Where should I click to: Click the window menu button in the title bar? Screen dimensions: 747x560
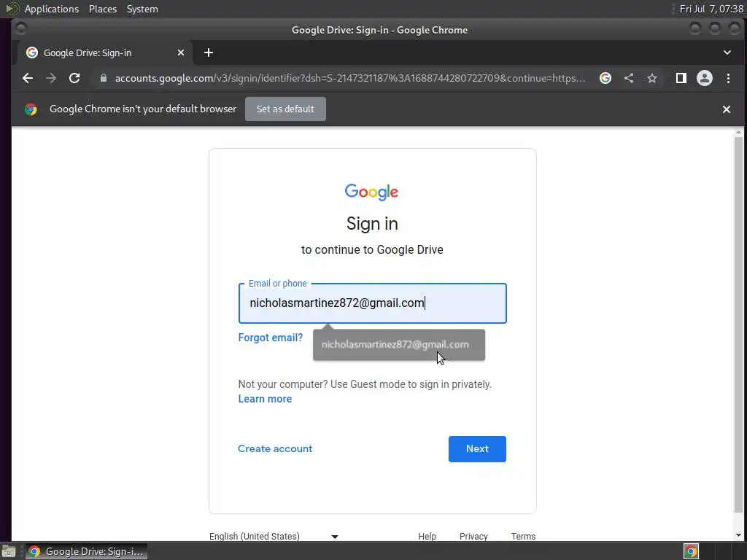pyautogui.click(x=20, y=29)
